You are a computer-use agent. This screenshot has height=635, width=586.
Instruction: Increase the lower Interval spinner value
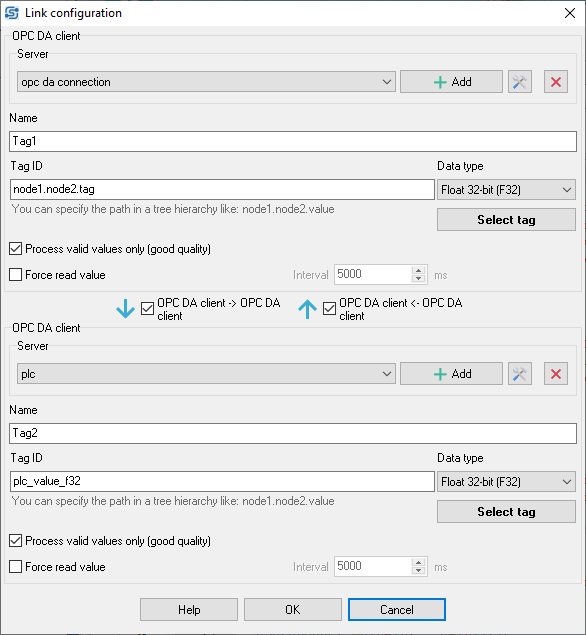418,562
